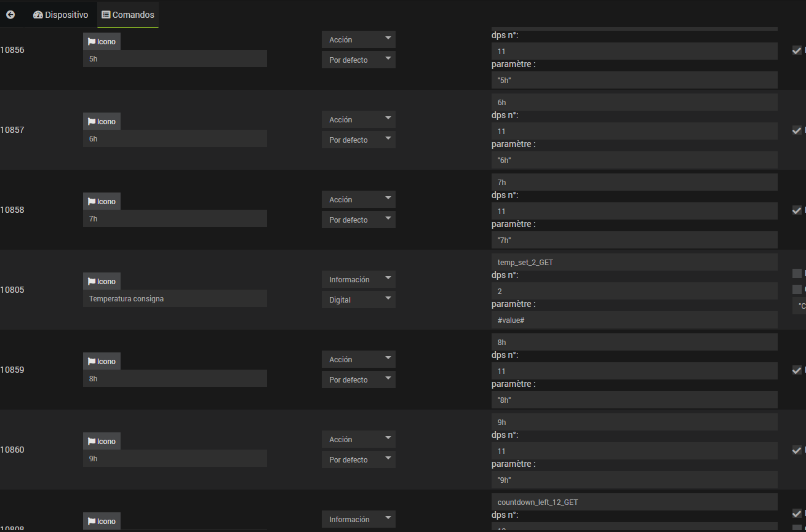Enable first checkbox for Temperatura consigna row

coord(797,273)
